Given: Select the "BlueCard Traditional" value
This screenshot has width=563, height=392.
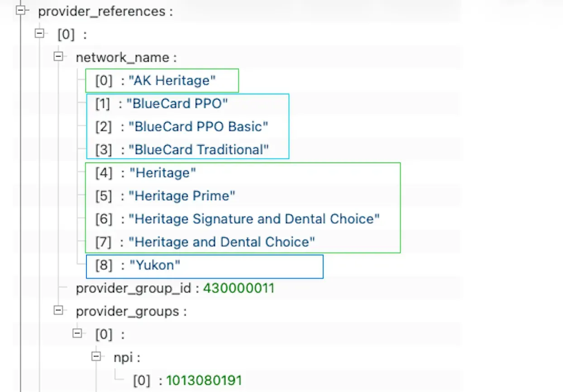Looking at the screenshot, I should point(199,149).
